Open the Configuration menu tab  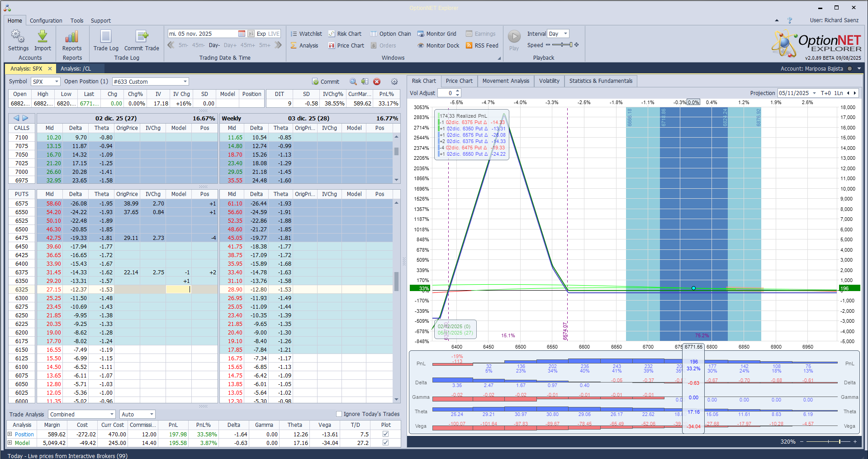46,21
